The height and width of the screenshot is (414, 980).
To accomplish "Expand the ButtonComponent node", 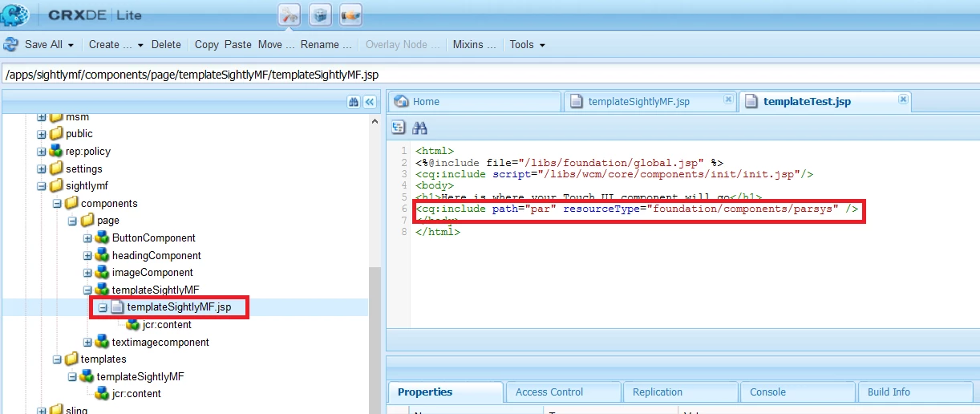I will (87, 238).
